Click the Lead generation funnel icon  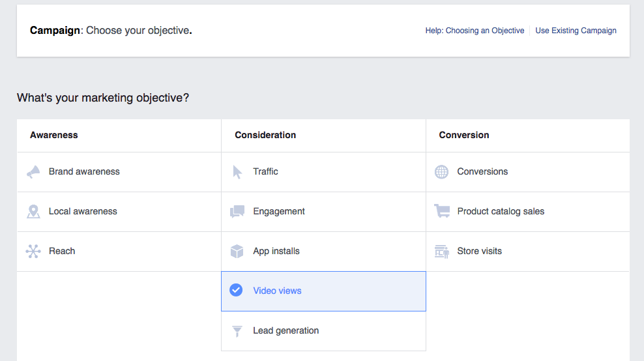(x=237, y=331)
